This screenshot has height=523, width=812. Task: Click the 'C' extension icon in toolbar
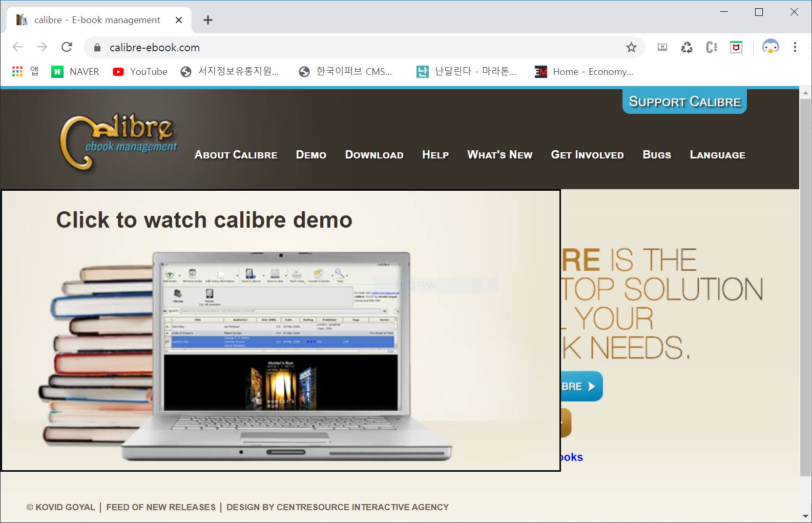click(712, 47)
